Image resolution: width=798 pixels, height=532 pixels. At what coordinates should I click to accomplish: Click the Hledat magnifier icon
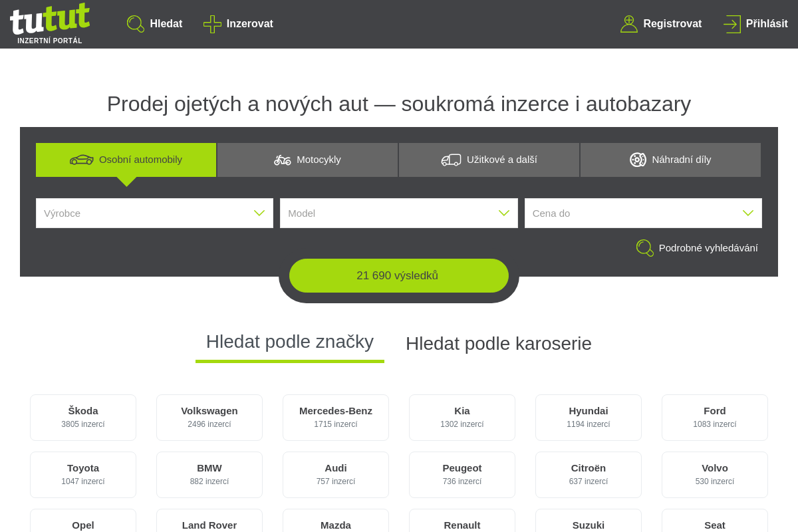136,24
